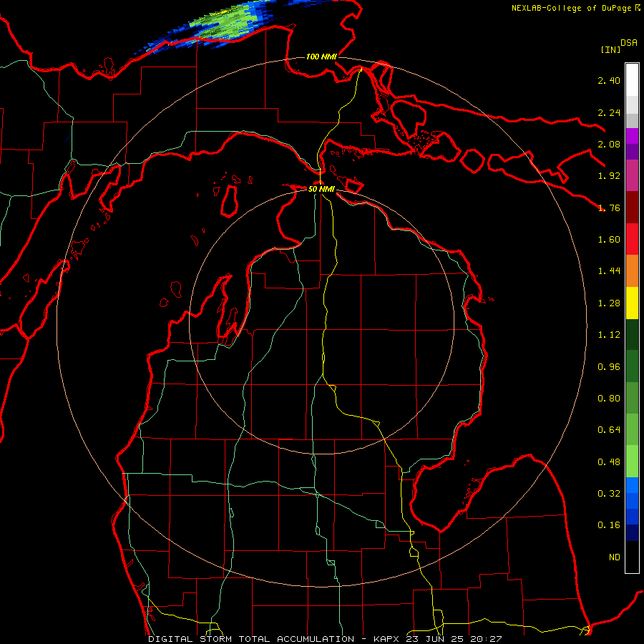This screenshot has height=644, width=644.
Task: Click the 50 NMI range ring label
Action: point(321,189)
